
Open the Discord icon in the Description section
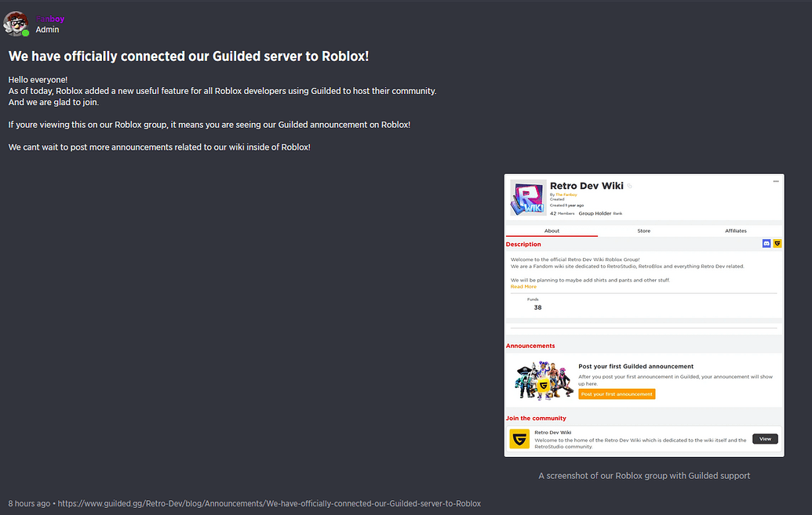tap(766, 243)
